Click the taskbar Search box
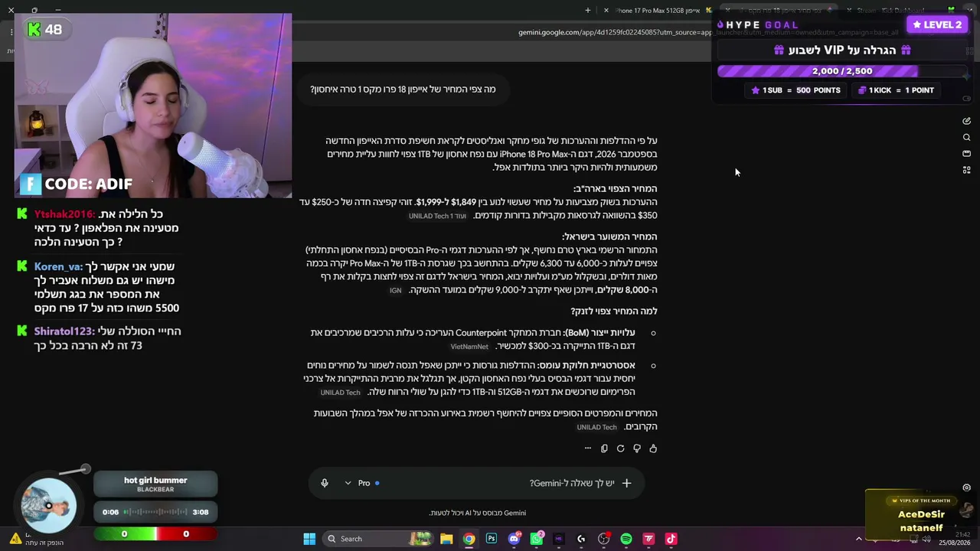 click(x=378, y=539)
